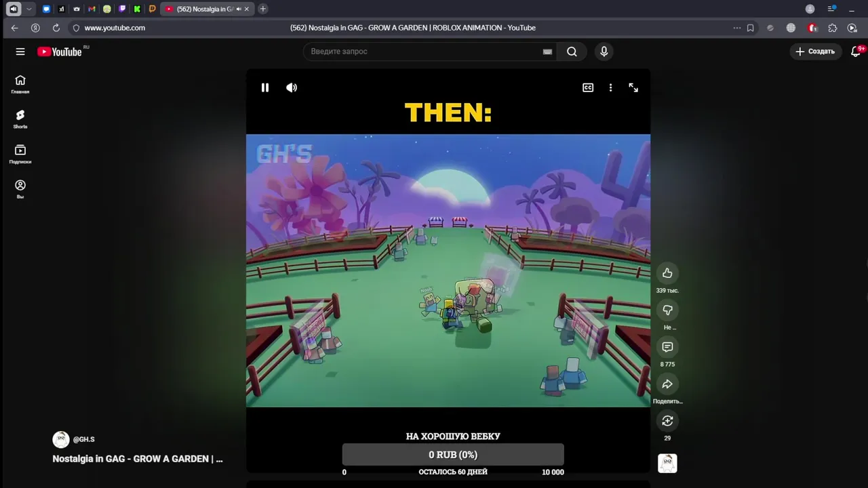Viewport: 868px width, 488px height.
Task: Click the www.youtube.com address text
Action: tap(115, 28)
